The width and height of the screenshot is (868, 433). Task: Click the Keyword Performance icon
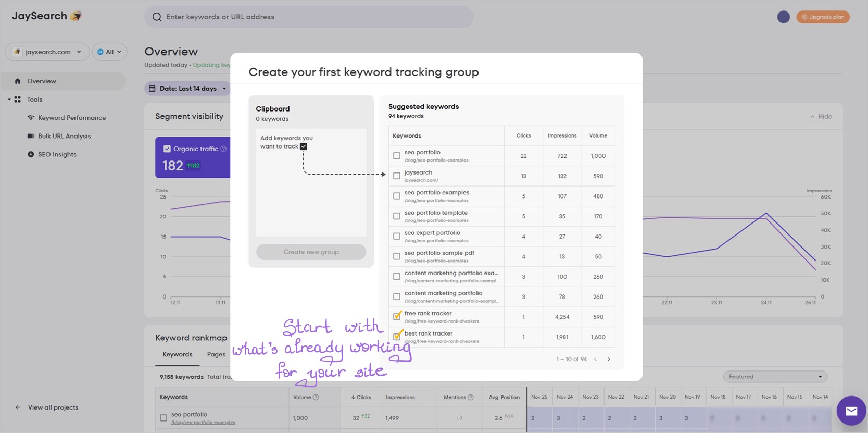pos(31,118)
